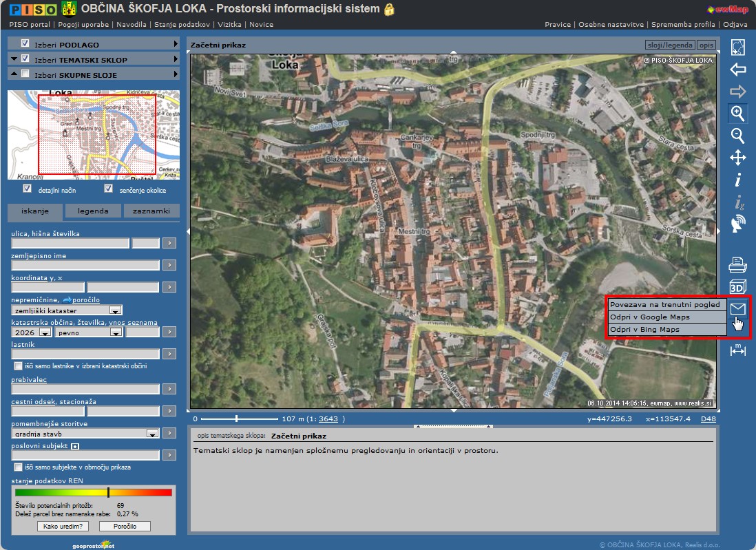Activate the pan move arrows tool
The height and width of the screenshot is (550, 756).
click(737, 158)
